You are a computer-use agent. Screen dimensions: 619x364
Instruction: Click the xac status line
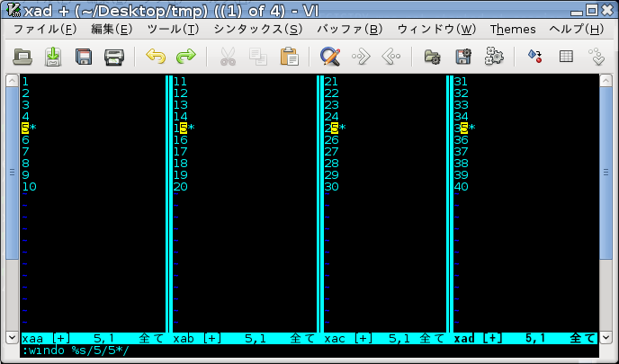pyautogui.click(x=385, y=338)
